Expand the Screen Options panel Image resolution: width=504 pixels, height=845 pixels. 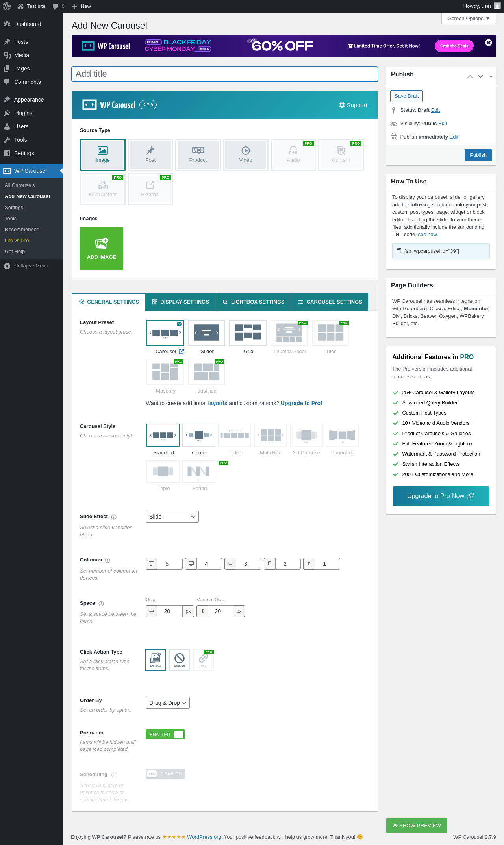click(469, 19)
